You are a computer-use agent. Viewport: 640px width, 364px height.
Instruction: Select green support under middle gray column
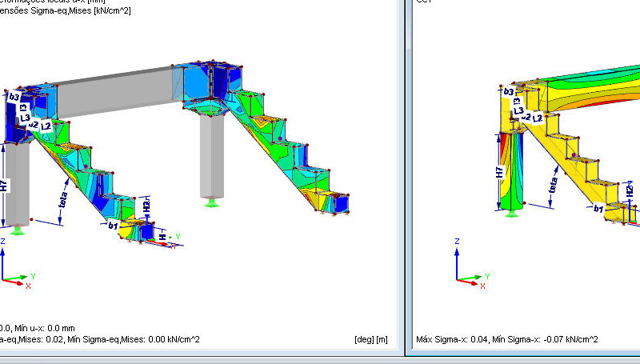(x=211, y=202)
